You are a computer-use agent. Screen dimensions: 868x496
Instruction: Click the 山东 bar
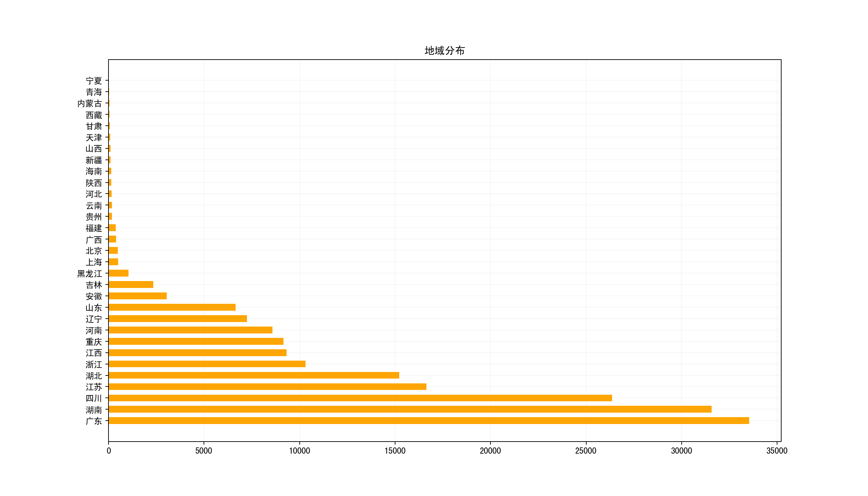tap(172, 307)
